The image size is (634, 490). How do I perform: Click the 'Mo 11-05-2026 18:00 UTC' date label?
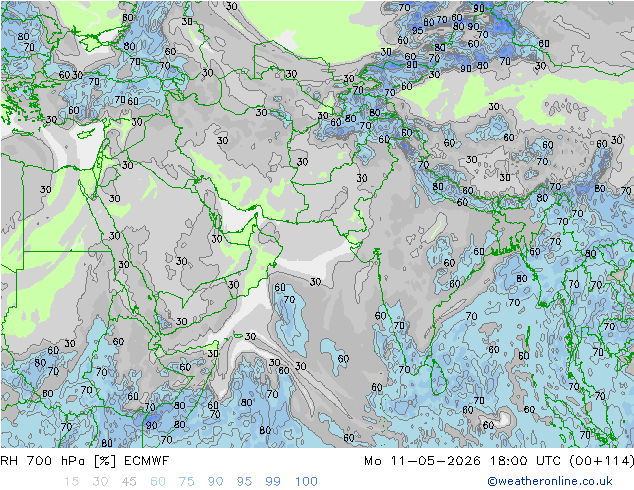462,461
